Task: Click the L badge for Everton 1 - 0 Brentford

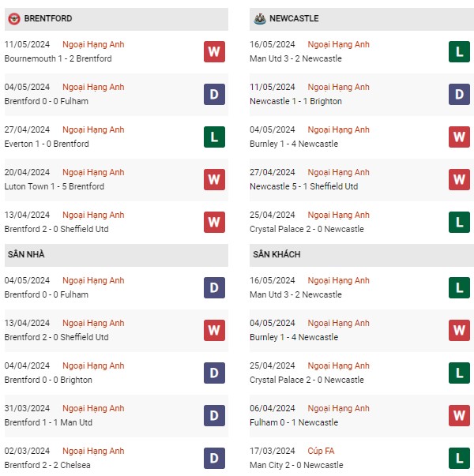Action: pyautogui.click(x=214, y=137)
